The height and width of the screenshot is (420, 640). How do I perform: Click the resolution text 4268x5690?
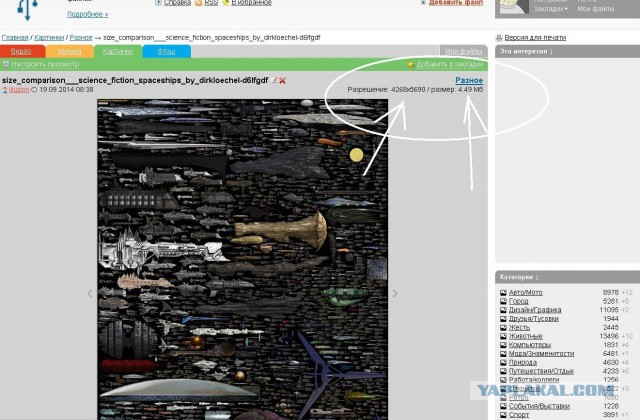click(408, 89)
